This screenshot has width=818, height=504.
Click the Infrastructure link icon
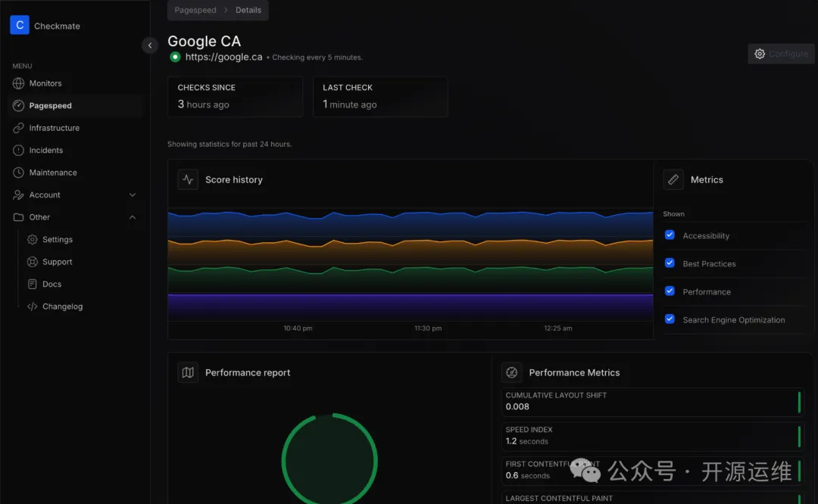[19, 128]
